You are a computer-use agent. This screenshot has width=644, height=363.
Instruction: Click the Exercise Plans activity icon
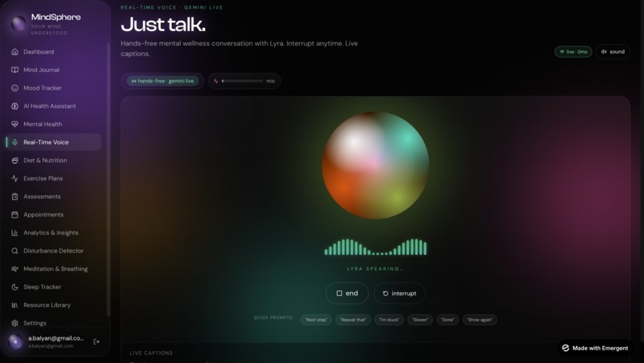[x=15, y=178]
